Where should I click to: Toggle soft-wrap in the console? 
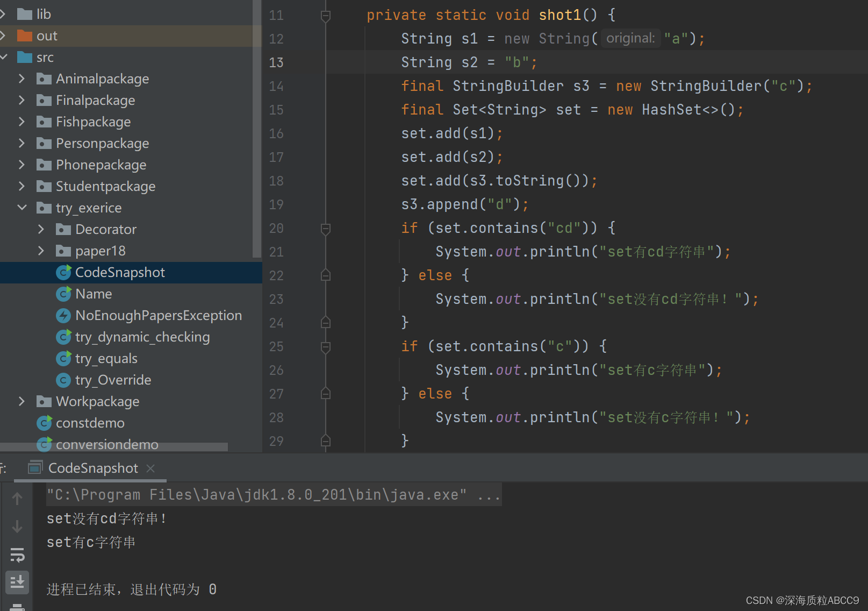17,555
